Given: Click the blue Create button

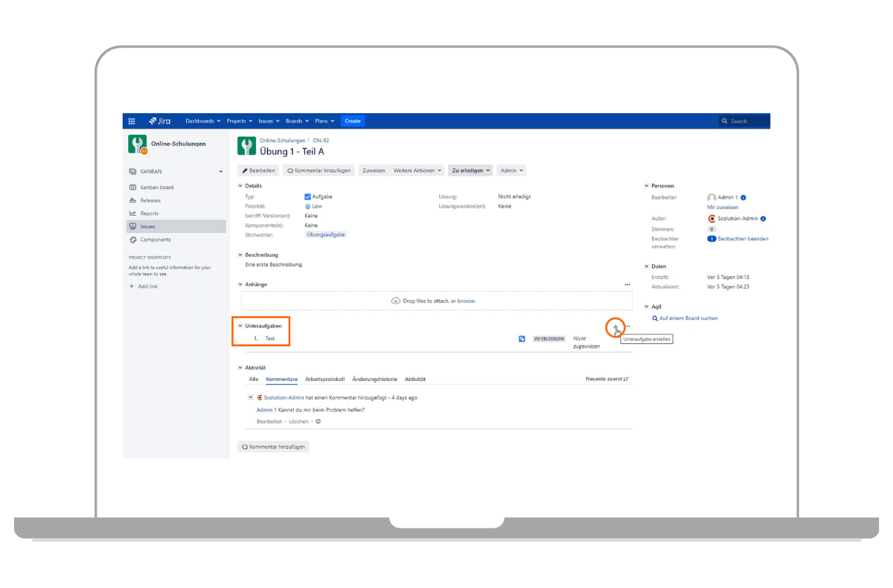Looking at the screenshot, I should 352,121.
